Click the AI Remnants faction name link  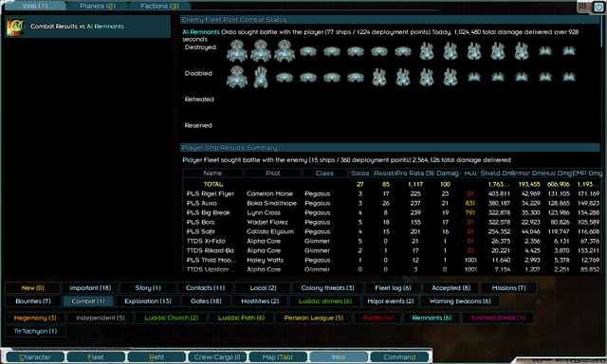201,32
